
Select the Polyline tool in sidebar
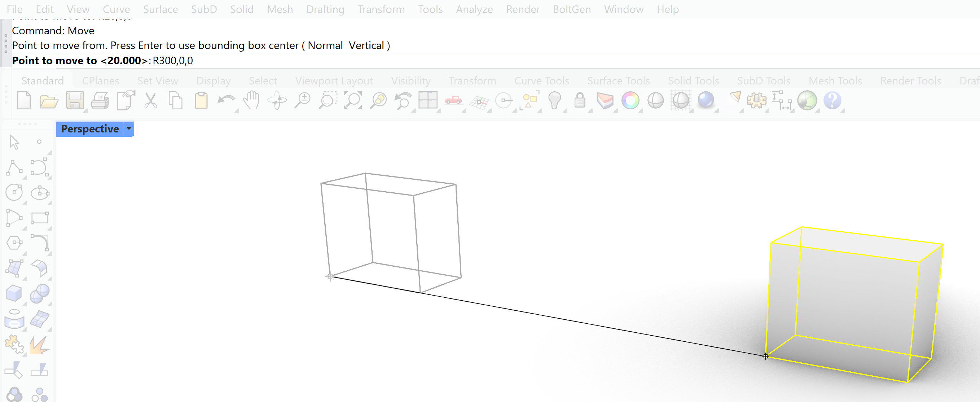pos(14,167)
